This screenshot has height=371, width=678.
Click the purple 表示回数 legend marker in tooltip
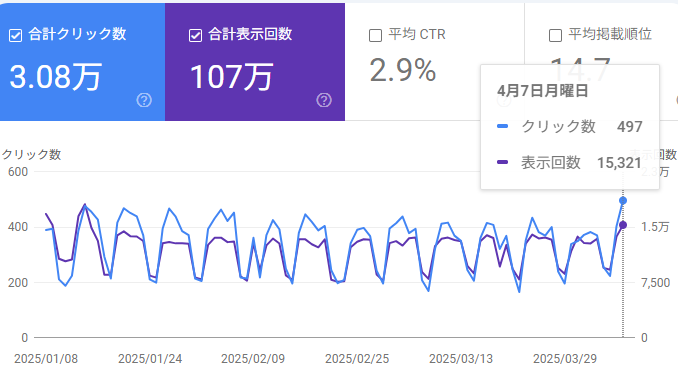502,163
